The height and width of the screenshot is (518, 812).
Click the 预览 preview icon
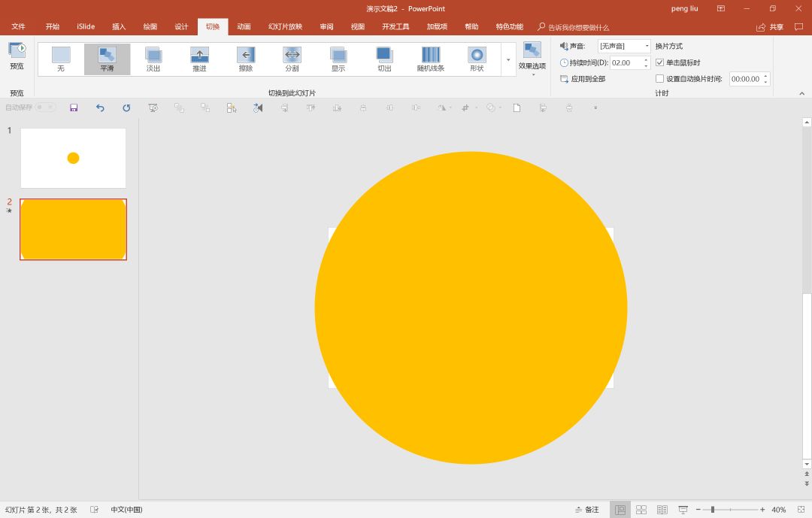(17, 51)
